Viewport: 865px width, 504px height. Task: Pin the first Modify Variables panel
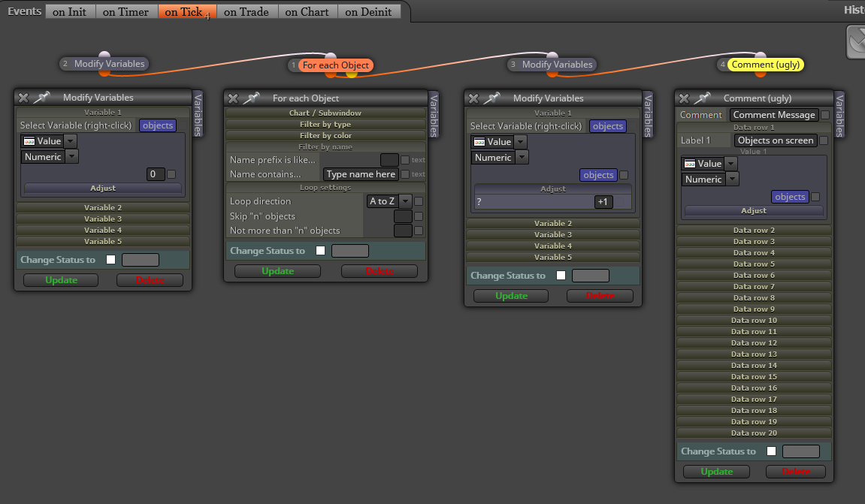42,98
